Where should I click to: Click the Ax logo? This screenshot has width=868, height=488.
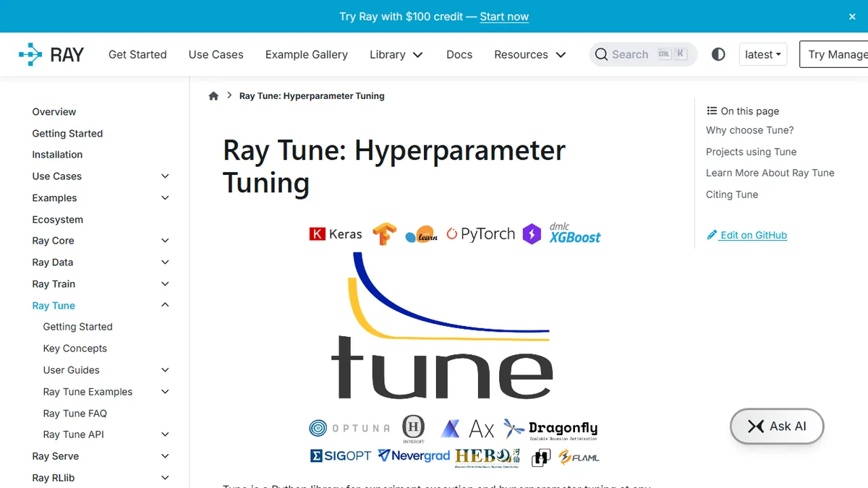467,429
